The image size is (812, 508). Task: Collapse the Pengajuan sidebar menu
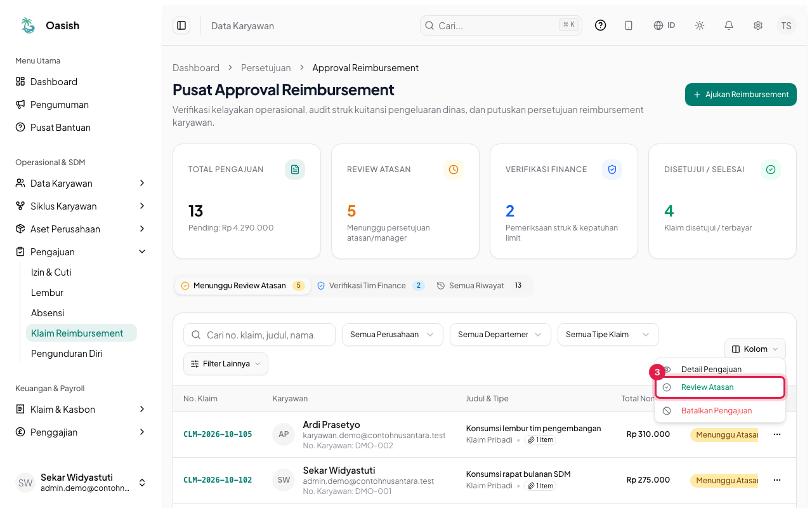pyautogui.click(x=81, y=252)
